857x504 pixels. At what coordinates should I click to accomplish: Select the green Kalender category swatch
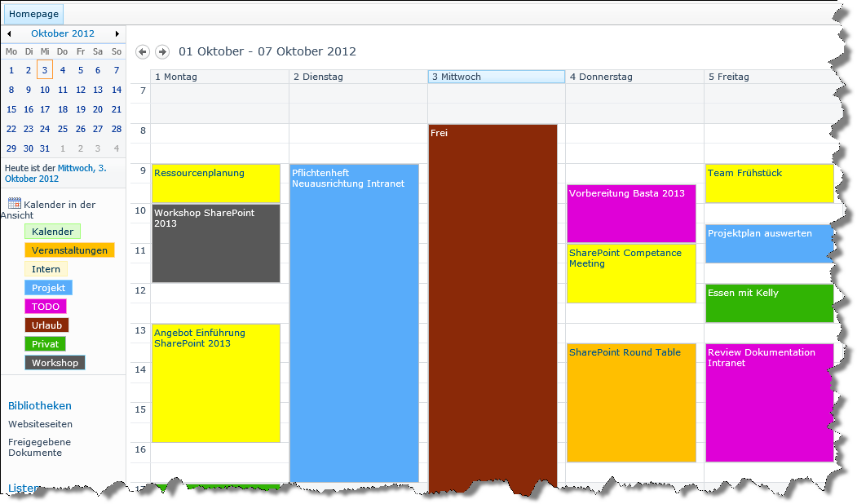tap(52, 231)
